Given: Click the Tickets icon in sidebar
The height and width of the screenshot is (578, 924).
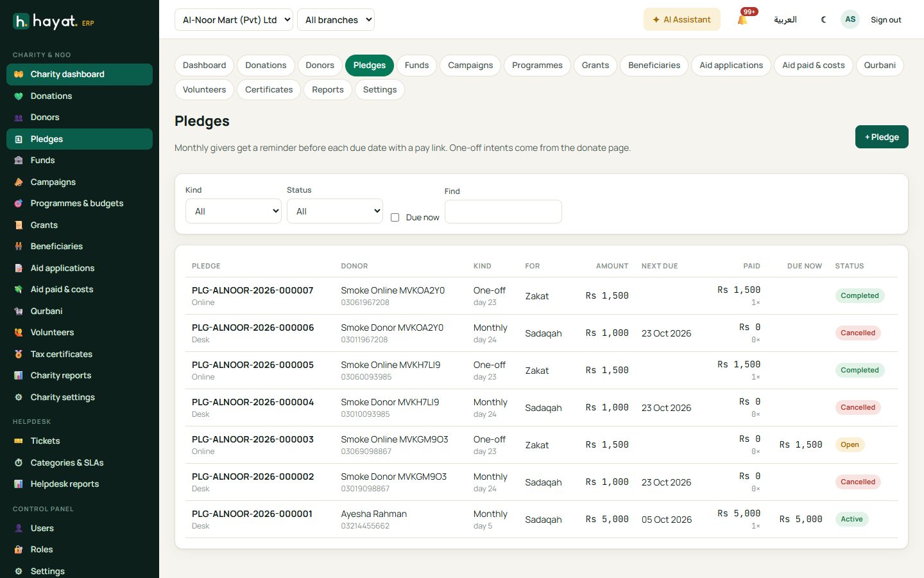Looking at the screenshot, I should point(19,441).
